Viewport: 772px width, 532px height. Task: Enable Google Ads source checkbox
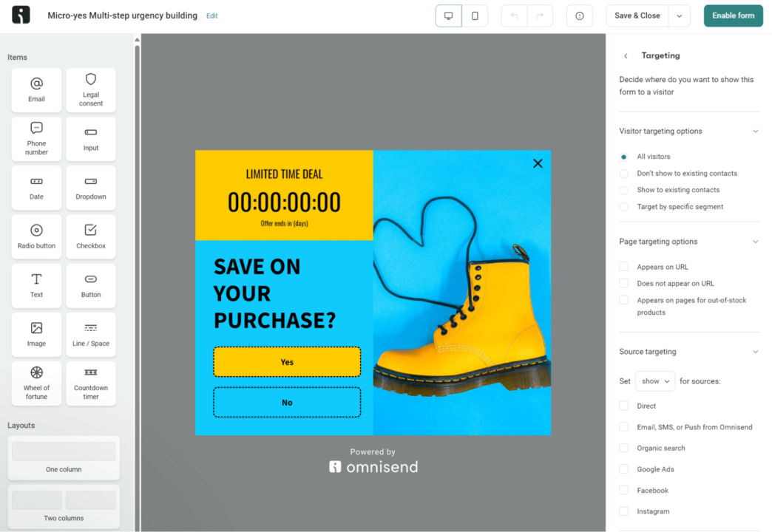(x=624, y=469)
